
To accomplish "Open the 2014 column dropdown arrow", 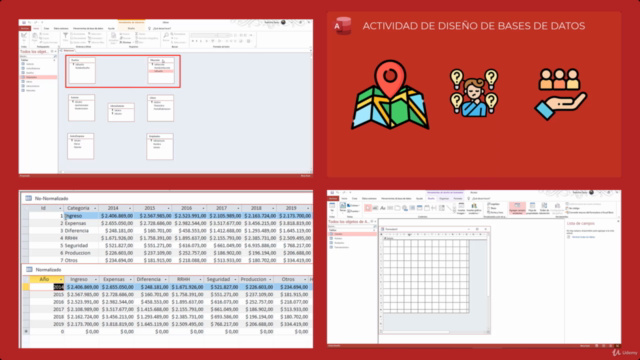I will (130, 208).
